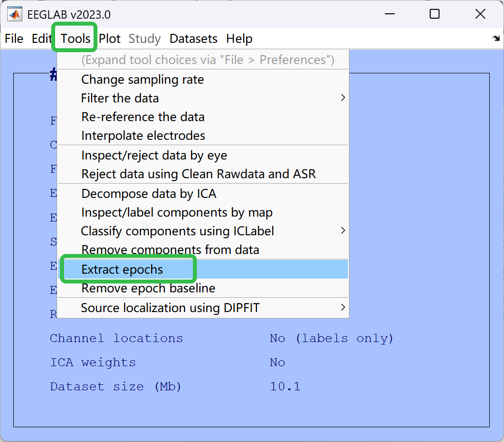Close the EEGLAB window
The width and height of the screenshot is (504, 442).
click(x=480, y=14)
